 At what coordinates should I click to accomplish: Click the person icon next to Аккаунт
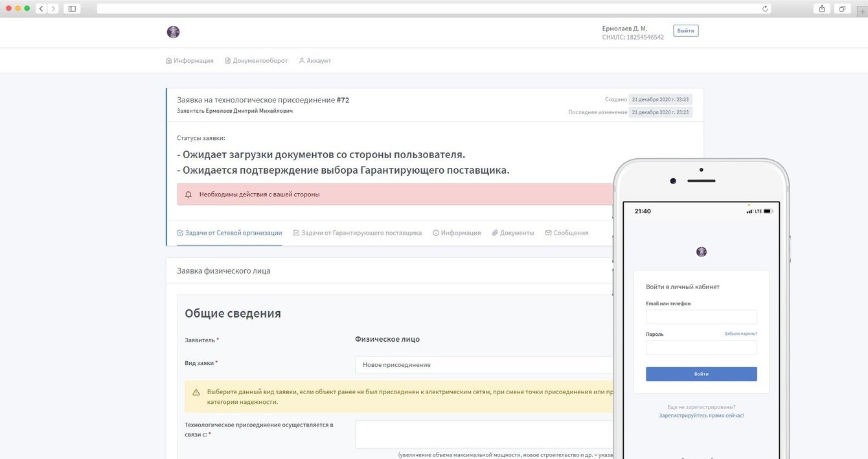point(301,60)
